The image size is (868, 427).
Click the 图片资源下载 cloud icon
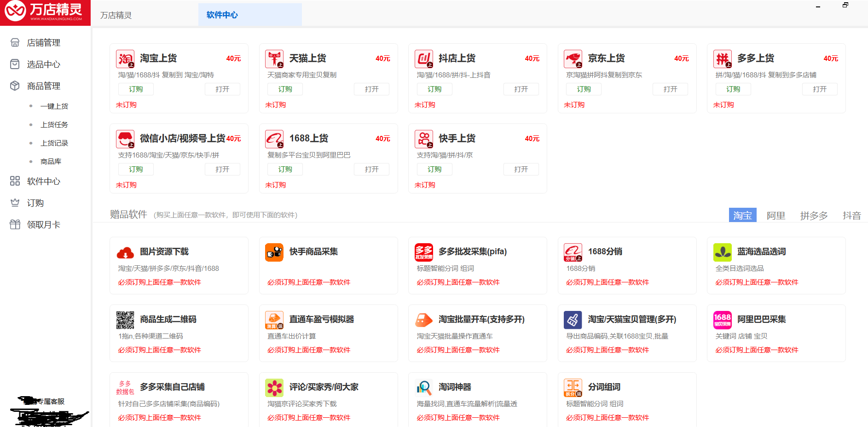coord(125,252)
